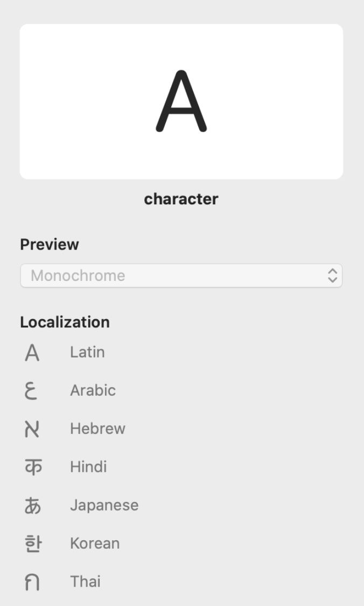
Task: Select the Japanese script icon
Action: [32, 506]
